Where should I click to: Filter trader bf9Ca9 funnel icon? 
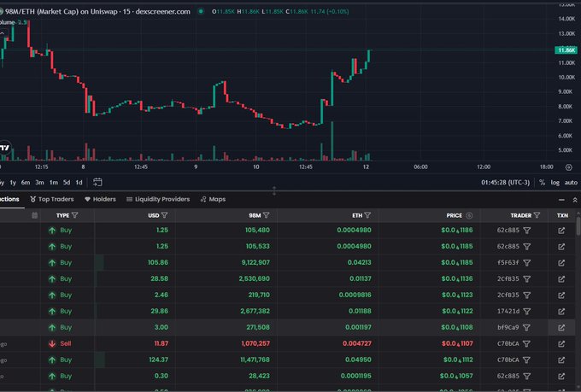[527, 328]
